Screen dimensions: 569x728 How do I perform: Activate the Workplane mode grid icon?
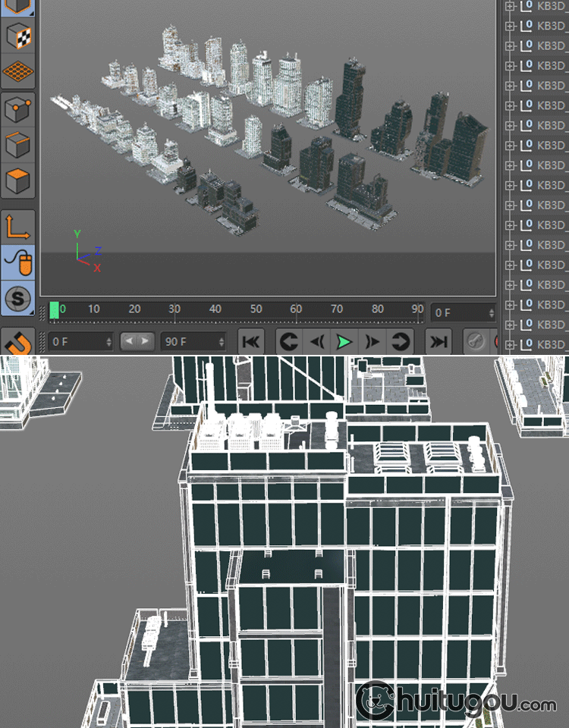(18, 72)
